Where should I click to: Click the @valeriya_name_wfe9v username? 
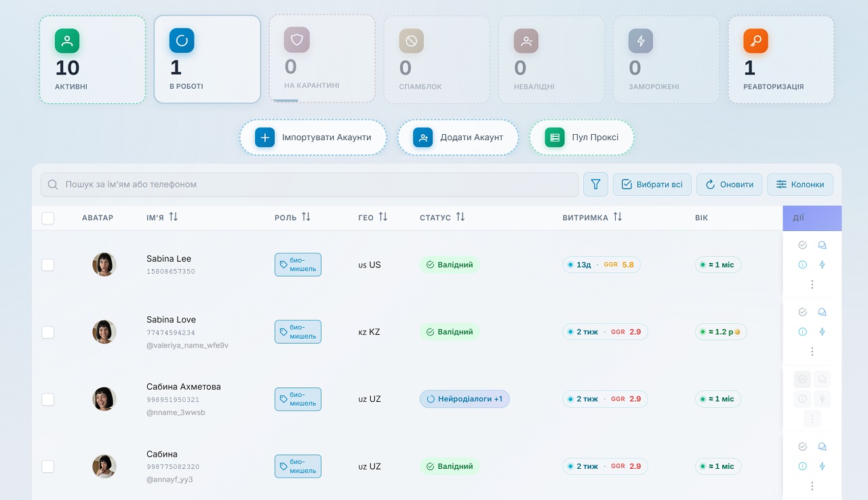point(187,345)
